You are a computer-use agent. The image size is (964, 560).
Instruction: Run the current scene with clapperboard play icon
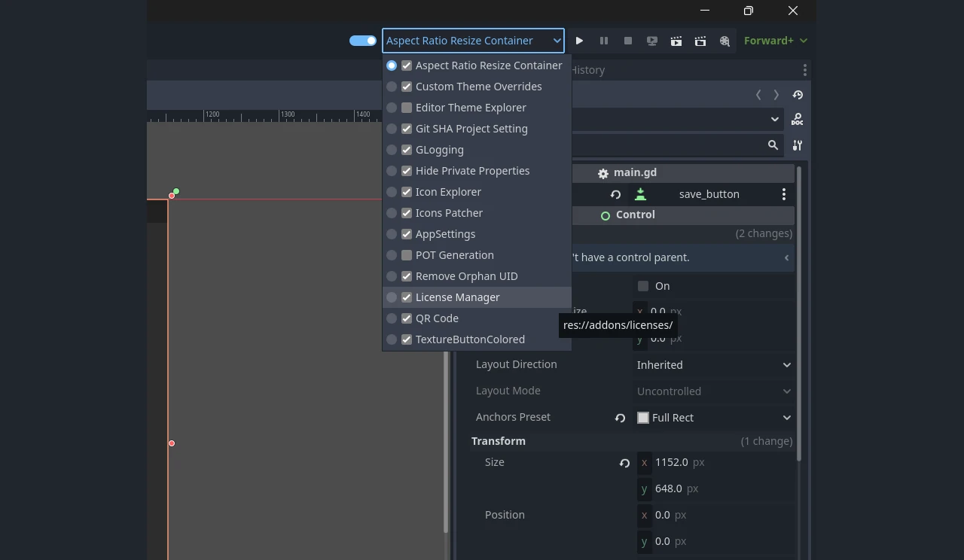[x=676, y=41]
